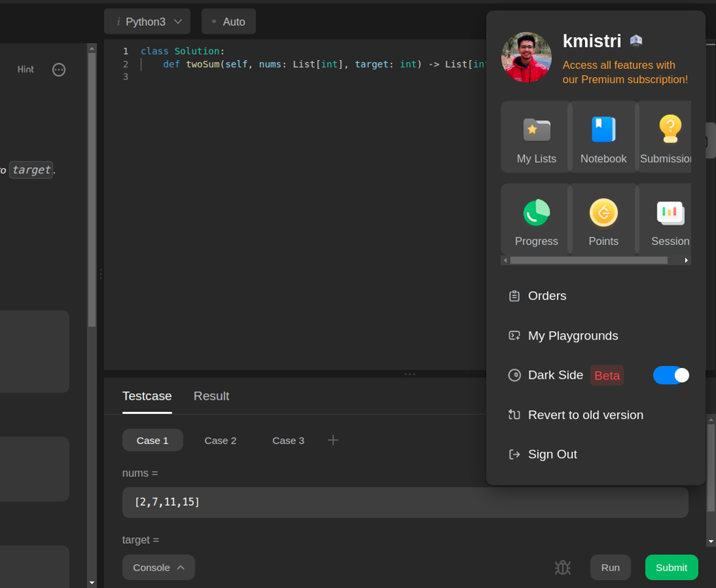
Task: Expand the Console panel
Action: pyautogui.click(x=158, y=567)
